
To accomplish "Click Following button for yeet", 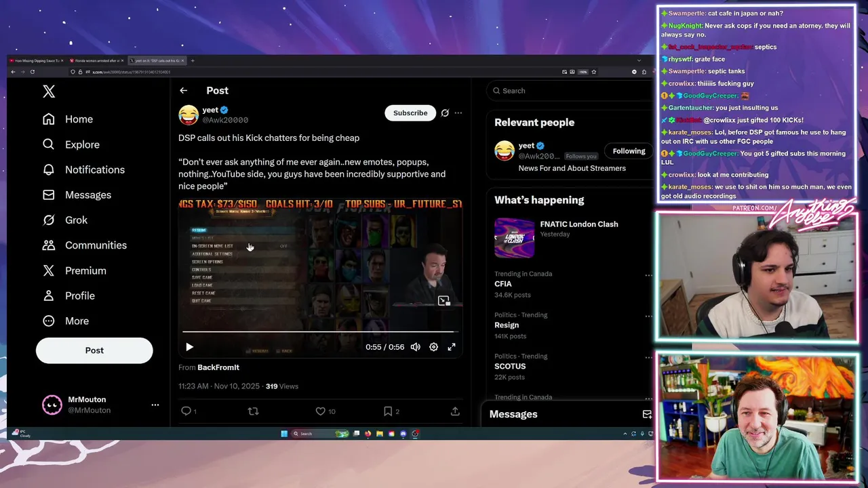I will pyautogui.click(x=629, y=151).
